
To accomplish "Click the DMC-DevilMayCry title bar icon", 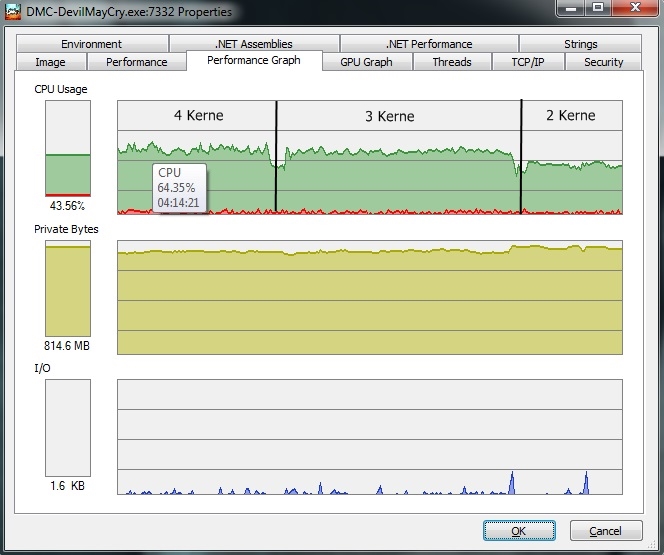I will pyautogui.click(x=13, y=11).
